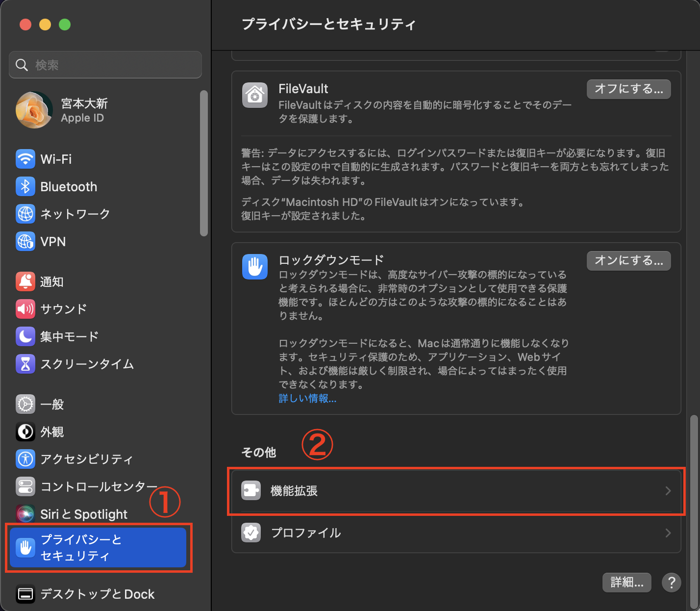Open the 通知 notifications bell icon
700x611 pixels.
point(25,281)
